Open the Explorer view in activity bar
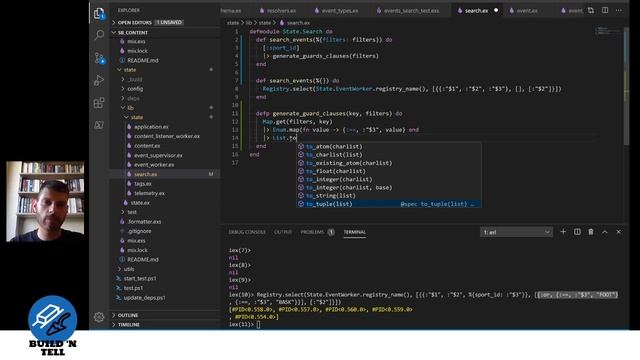This screenshot has height=360, width=640. click(x=99, y=13)
